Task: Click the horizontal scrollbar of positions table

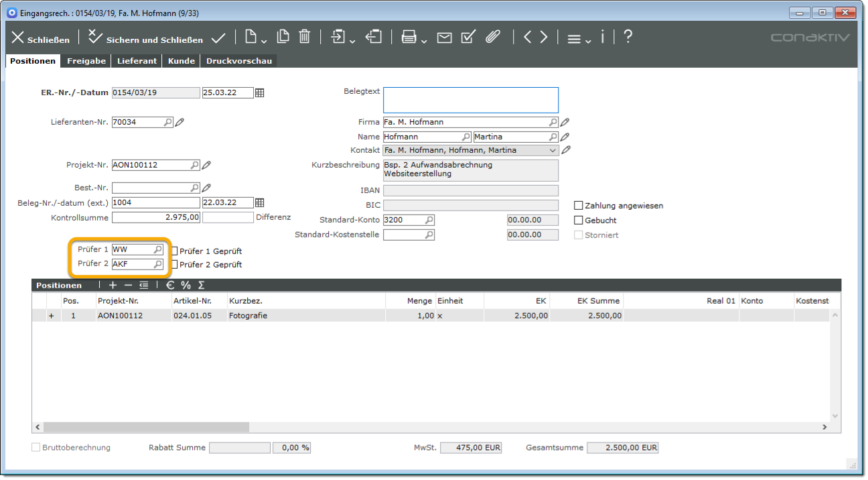Action: pyautogui.click(x=146, y=427)
